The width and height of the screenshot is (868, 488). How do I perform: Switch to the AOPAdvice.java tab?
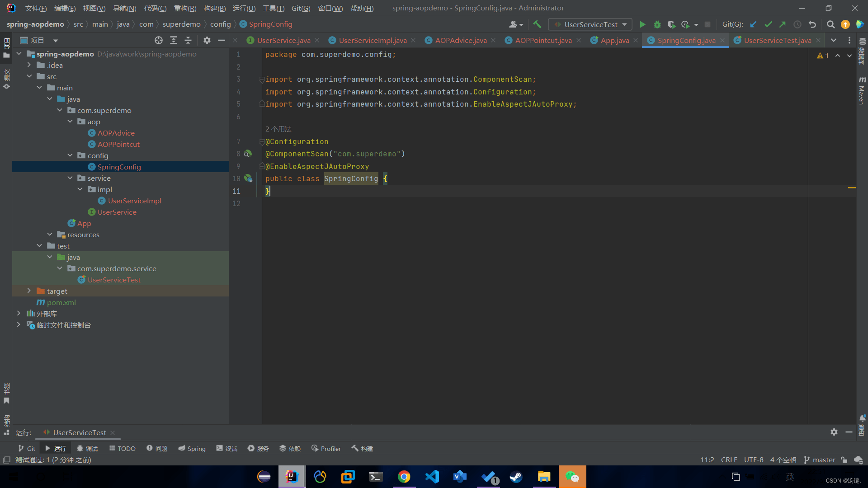[x=460, y=41]
